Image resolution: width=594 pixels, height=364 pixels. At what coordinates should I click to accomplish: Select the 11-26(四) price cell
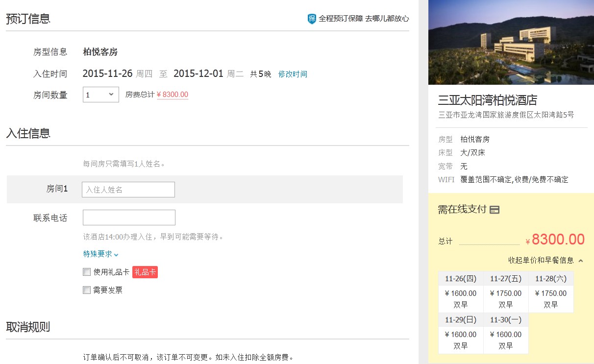(461, 299)
